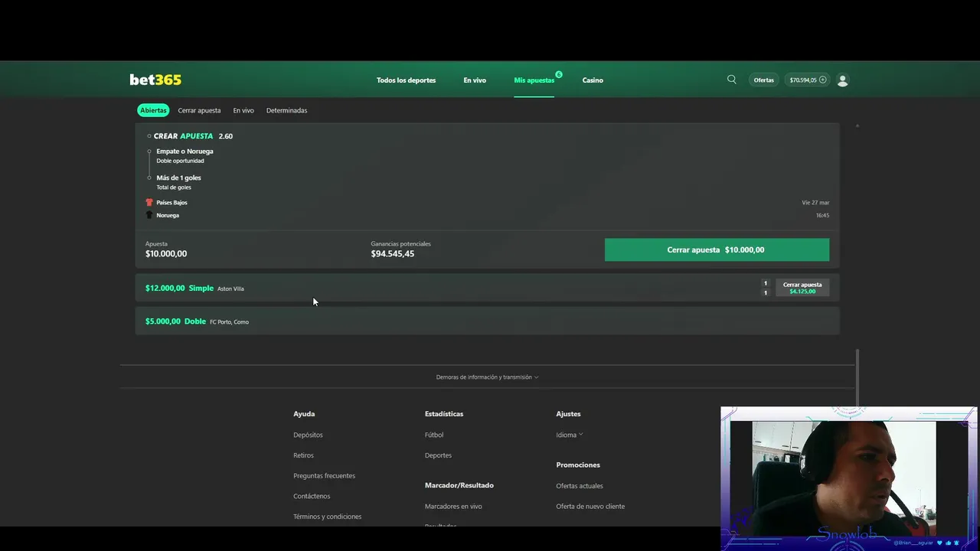The width and height of the screenshot is (980, 551).
Task: Open Marcadores en vivo link
Action: [453, 507]
